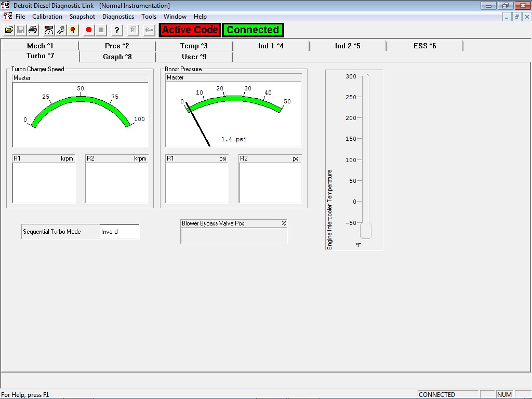Open the Snapshot menu

click(x=82, y=16)
